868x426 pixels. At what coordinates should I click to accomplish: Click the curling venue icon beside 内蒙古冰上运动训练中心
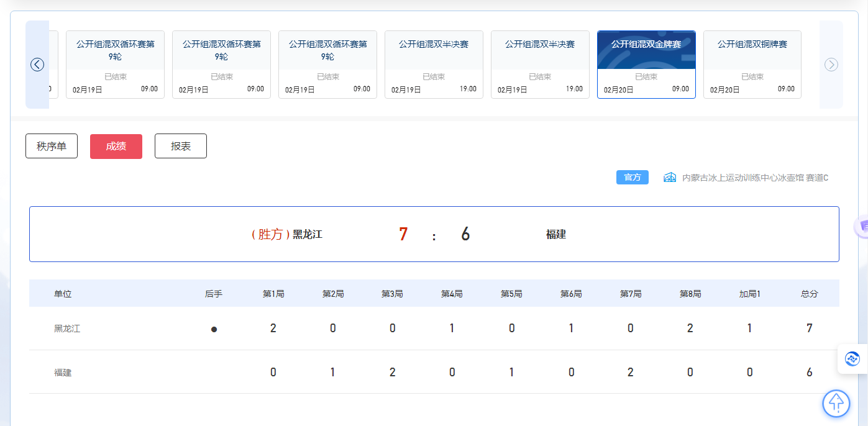click(x=670, y=178)
